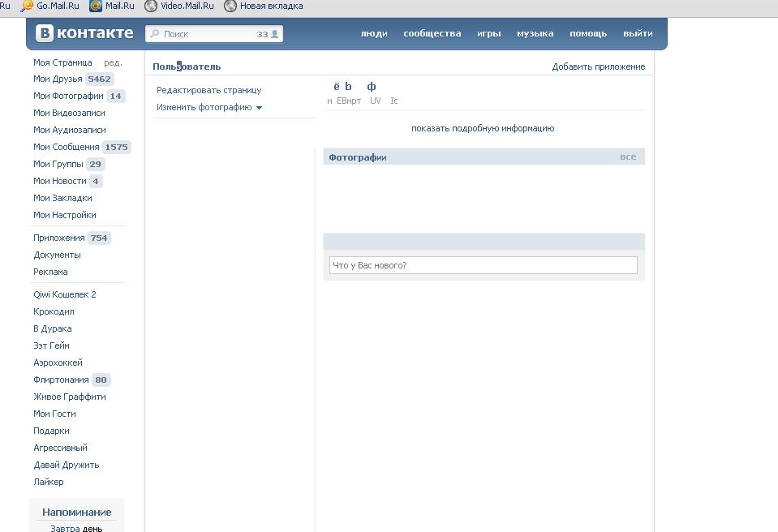
Task: Open Аэрохоккей app
Action: [58, 363]
